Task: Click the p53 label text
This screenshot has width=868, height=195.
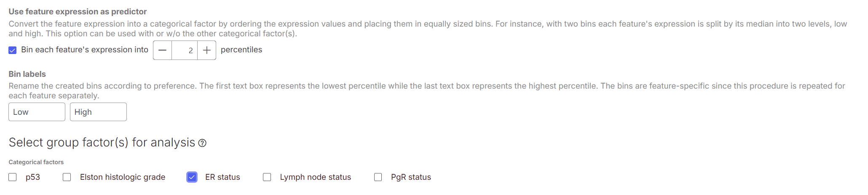Action: 33,177
